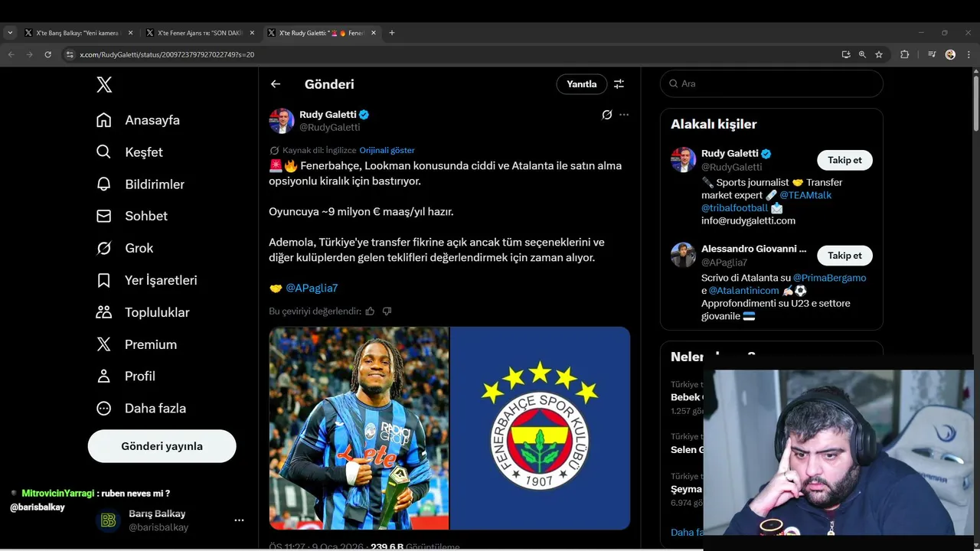Open the Yer İşaretleri bookmark icon
The width and height of the screenshot is (980, 551).
point(104,280)
